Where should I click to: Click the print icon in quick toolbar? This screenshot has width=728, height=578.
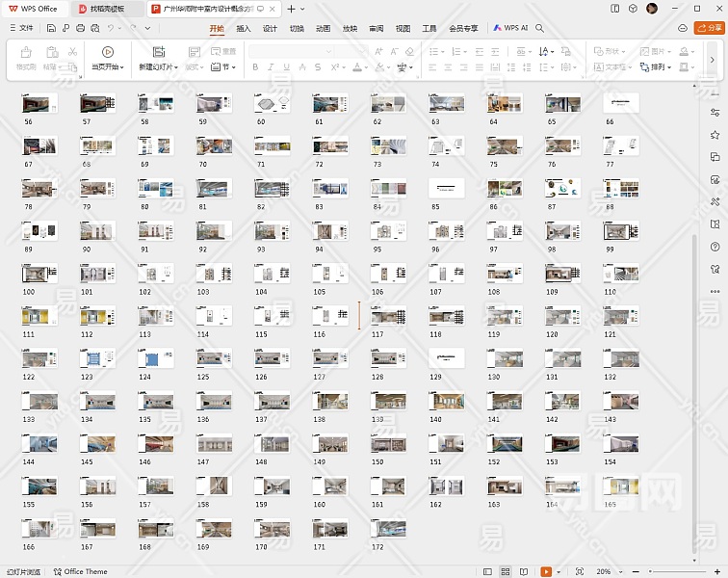coord(80,28)
